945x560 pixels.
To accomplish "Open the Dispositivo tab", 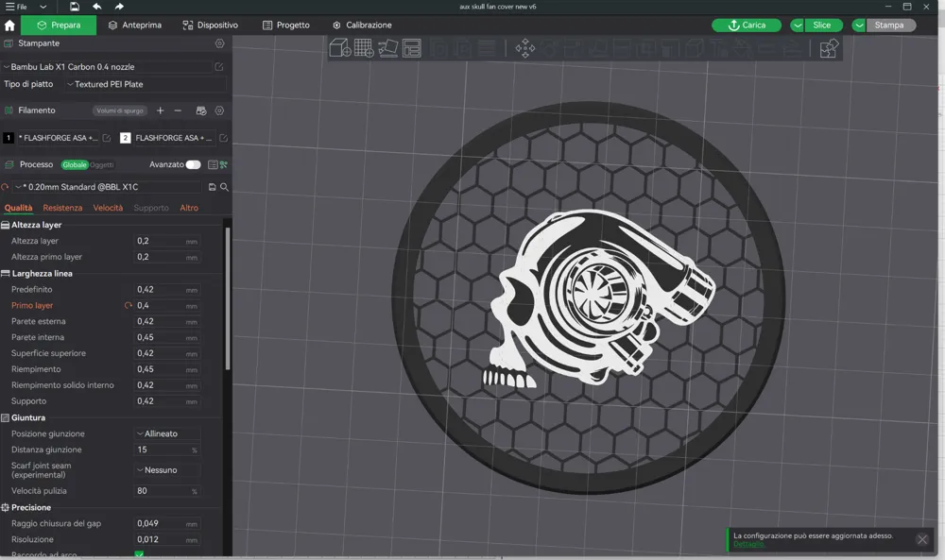I will (211, 25).
